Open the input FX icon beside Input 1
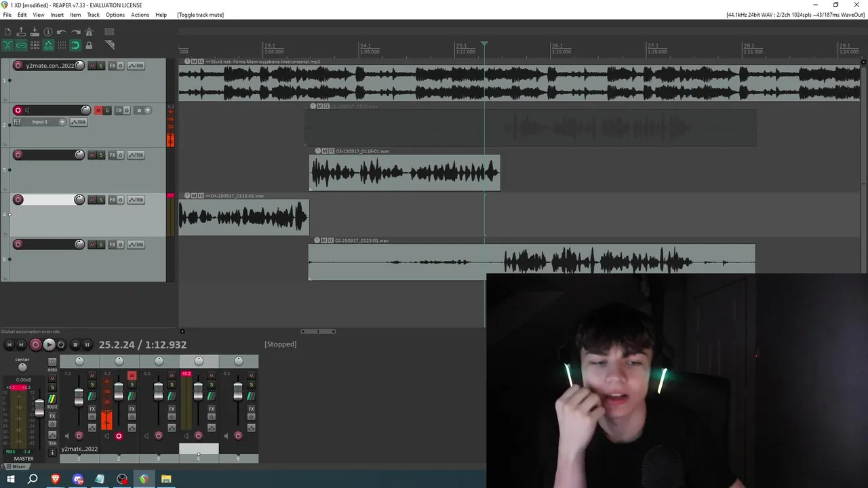This screenshot has height=488, width=868. 18,122
